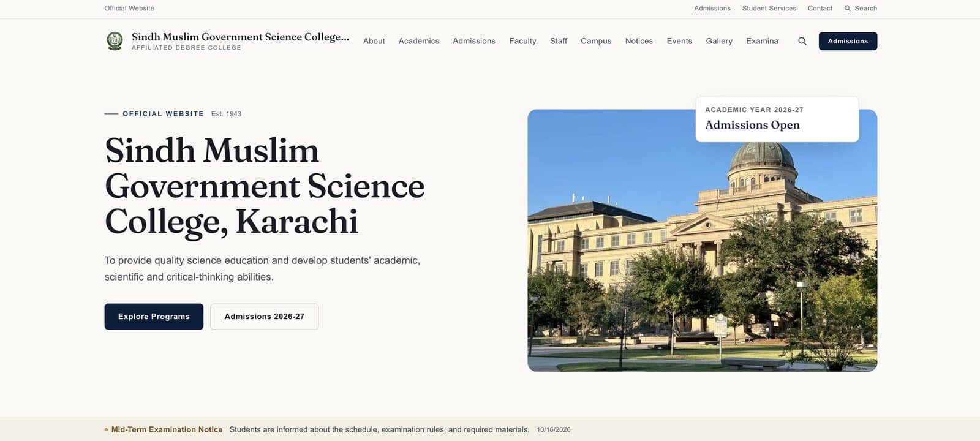This screenshot has height=441, width=980.
Task: Open Admissions link in top utility bar
Action: 712,8
